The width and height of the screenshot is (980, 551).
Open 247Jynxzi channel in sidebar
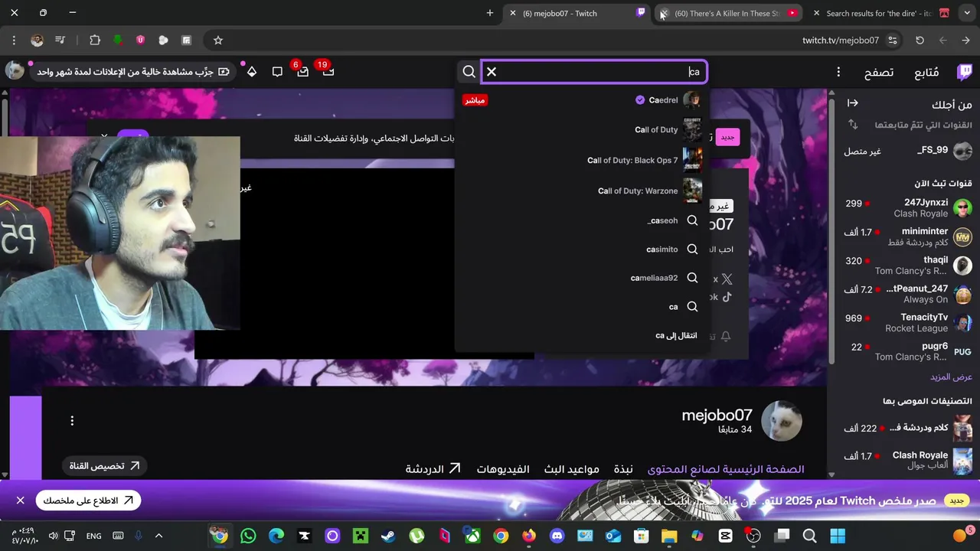(x=907, y=208)
